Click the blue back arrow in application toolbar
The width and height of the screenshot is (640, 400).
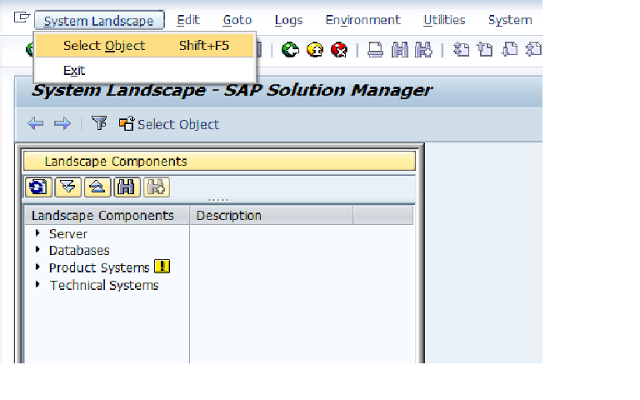(x=36, y=123)
